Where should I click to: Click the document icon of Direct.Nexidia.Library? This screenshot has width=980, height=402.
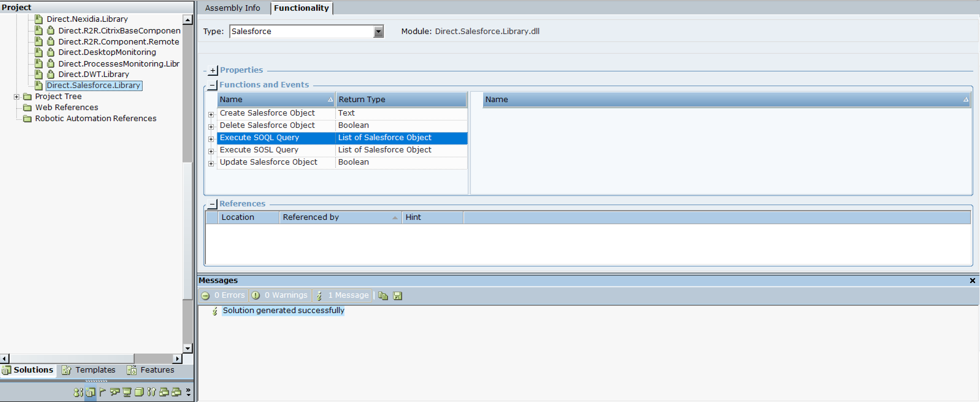tap(38, 19)
